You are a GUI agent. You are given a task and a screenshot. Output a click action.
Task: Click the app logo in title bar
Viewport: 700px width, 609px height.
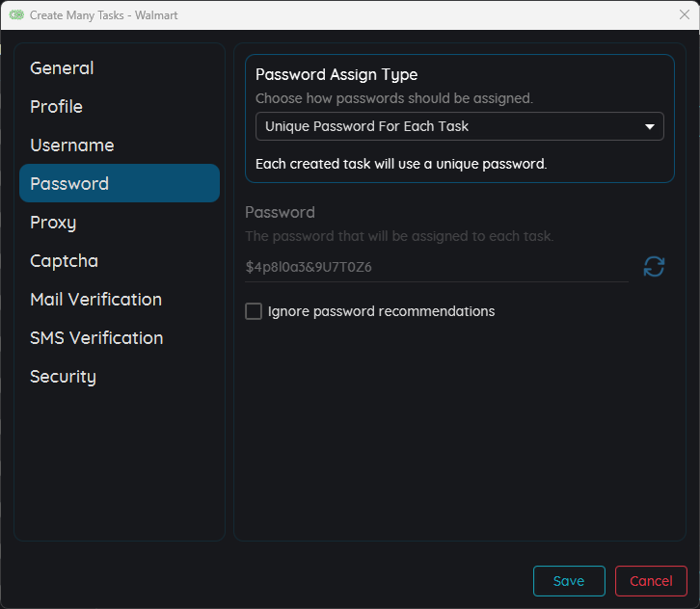click(16, 15)
